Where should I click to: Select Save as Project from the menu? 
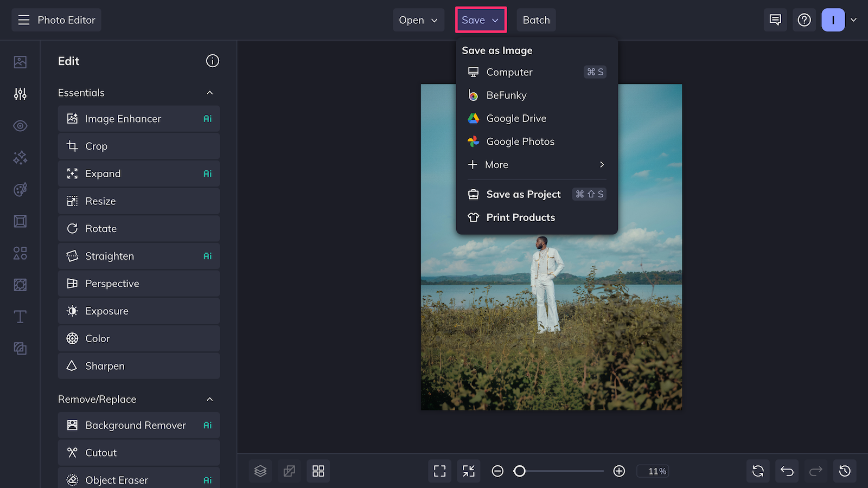click(523, 194)
